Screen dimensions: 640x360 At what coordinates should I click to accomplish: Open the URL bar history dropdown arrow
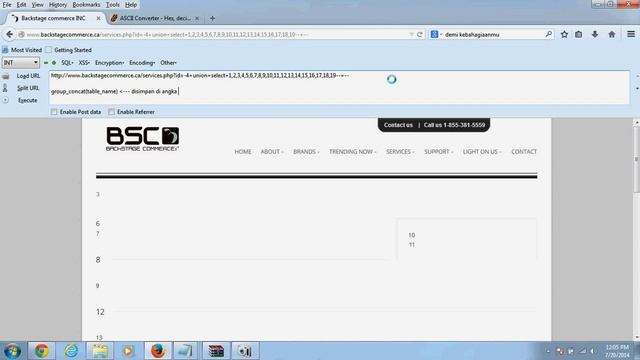coord(411,35)
